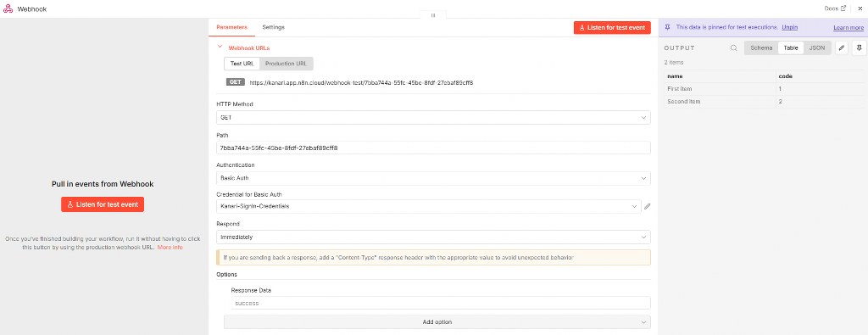Click the Path input field
This screenshot has width=868, height=335.
tap(433, 148)
